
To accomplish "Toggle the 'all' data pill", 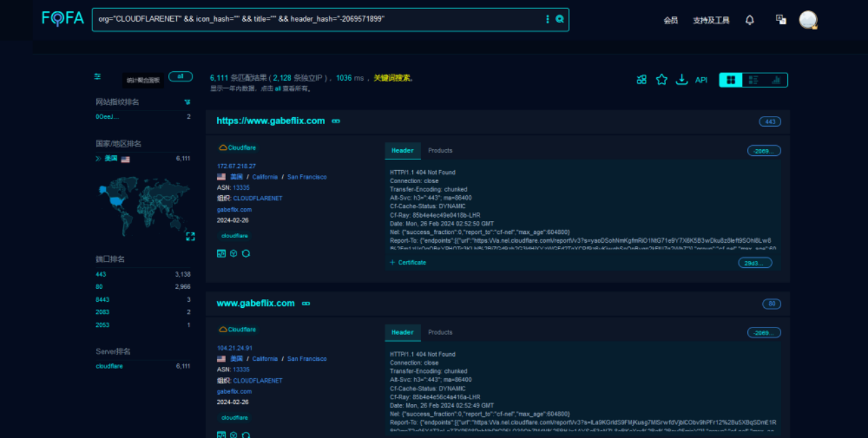I will (180, 77).
